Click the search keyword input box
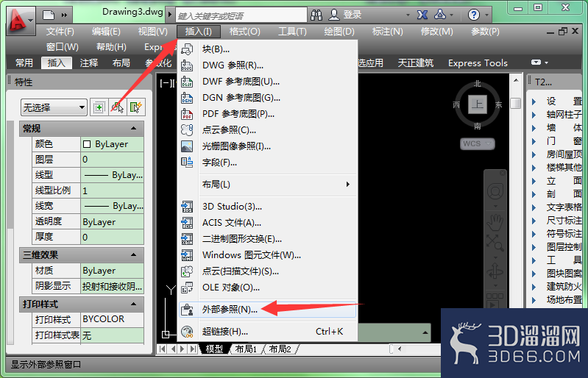Screen dimensions: 588x378 241,15
